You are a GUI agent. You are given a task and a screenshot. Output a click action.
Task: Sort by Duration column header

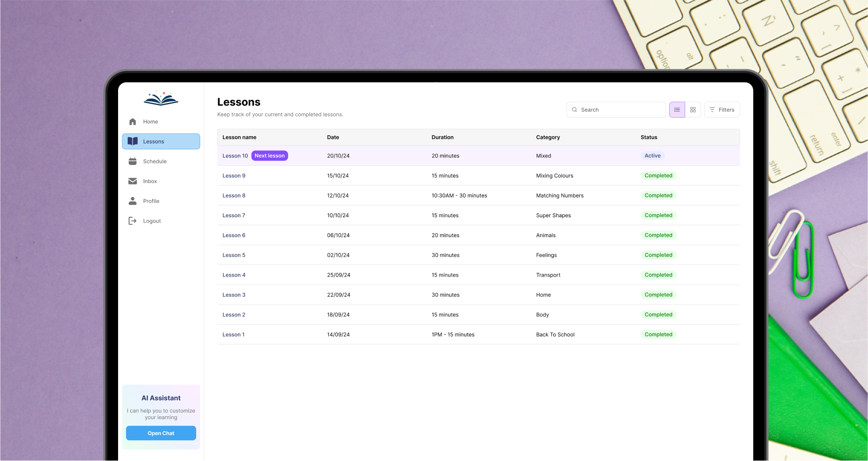(x=442, y=137)
